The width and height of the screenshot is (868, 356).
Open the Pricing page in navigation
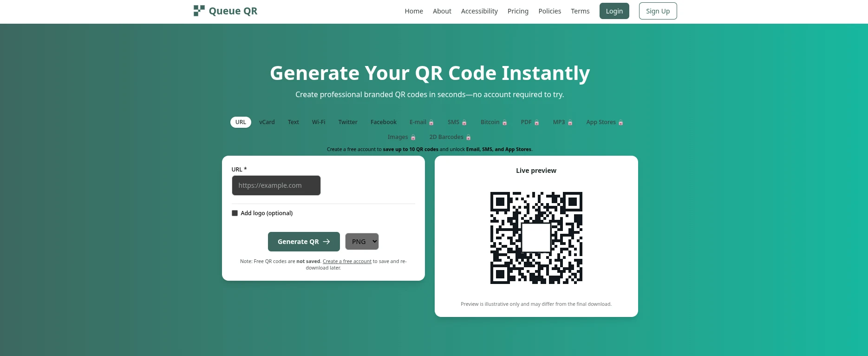coord(518,11)
